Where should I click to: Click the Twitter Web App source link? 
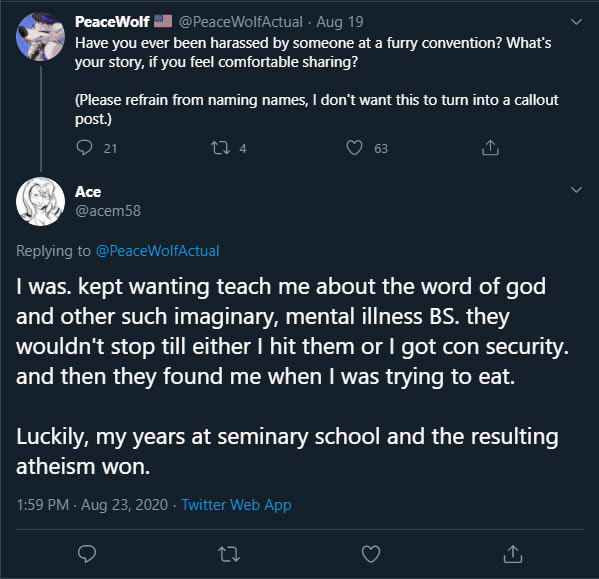click(236, 505)
